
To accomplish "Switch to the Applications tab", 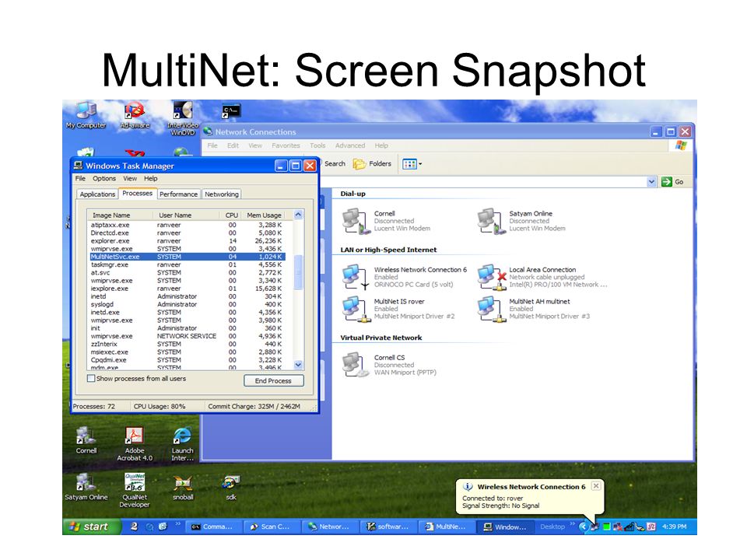I will [x=97, y=194].
